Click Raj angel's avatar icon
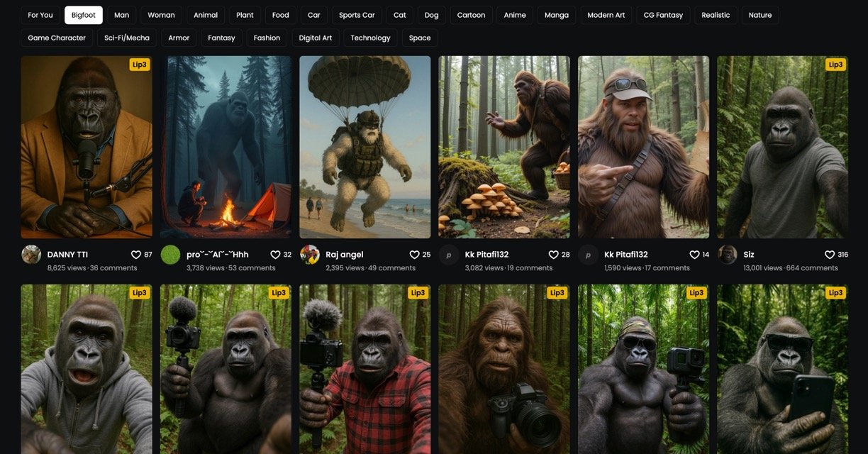 click(x=310, y=255)
